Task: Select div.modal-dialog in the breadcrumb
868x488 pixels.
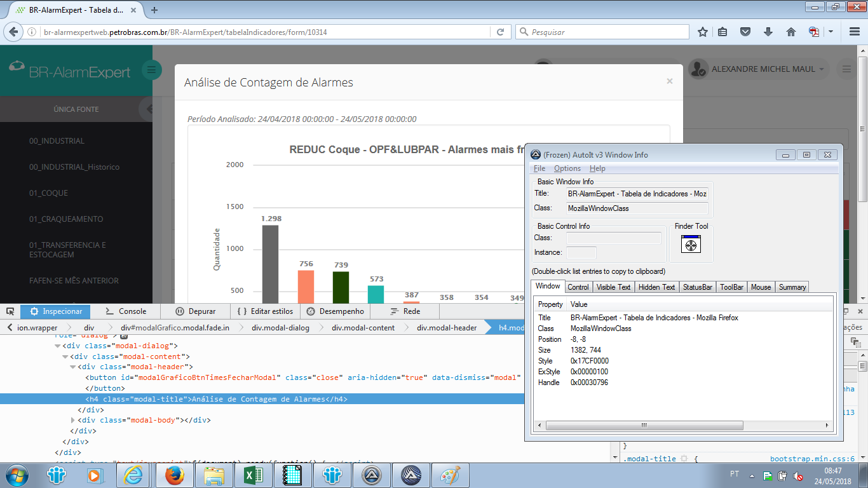Action: click(280, 328)
